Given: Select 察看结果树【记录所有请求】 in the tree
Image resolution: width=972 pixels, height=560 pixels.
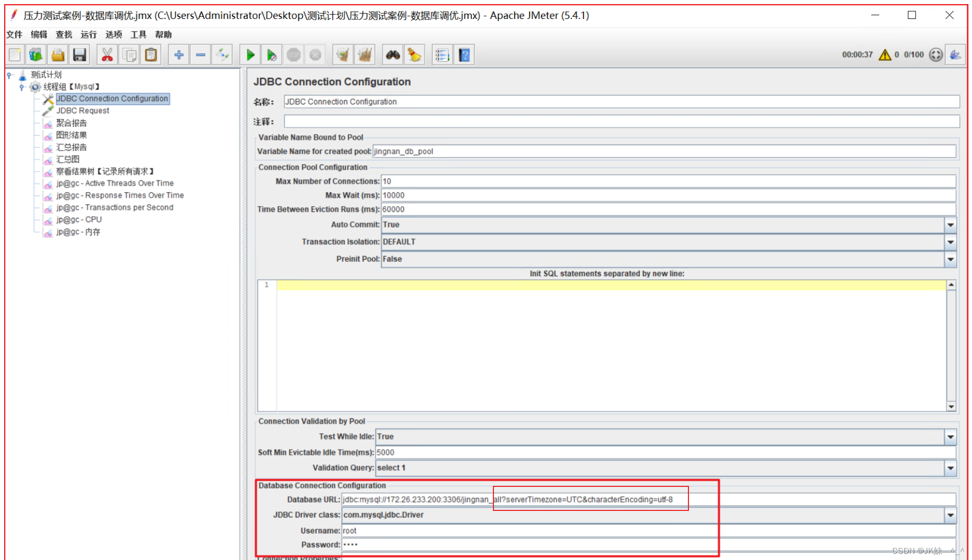Looking at the screenshot, I should click(x=105, y=171).
